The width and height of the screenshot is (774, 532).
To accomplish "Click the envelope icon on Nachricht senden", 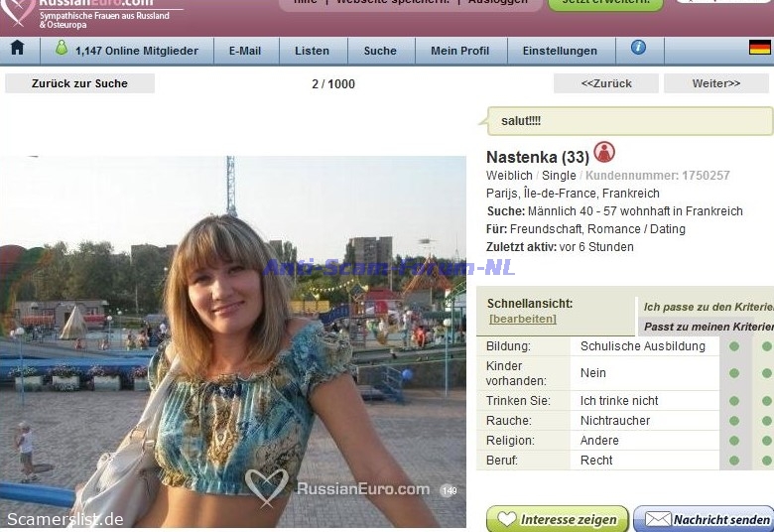I will [657, 519].
